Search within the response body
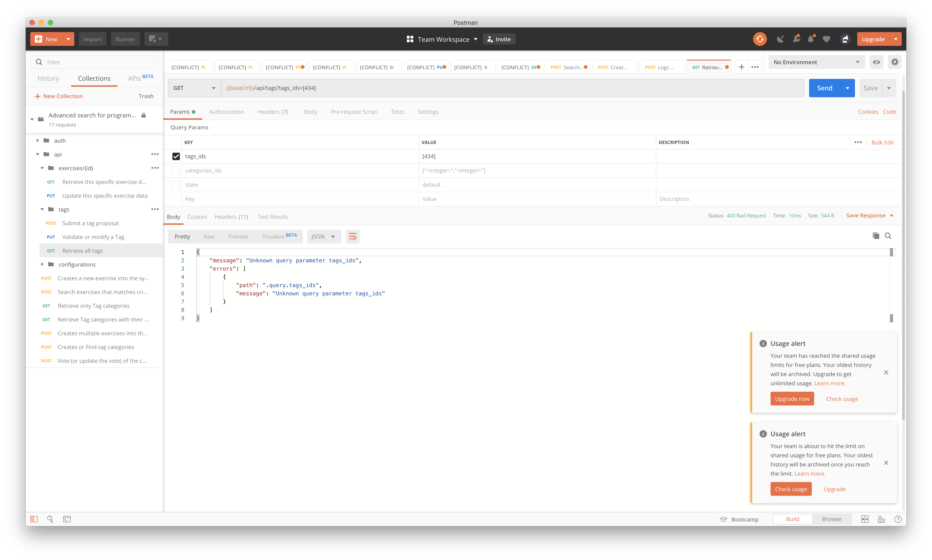Image resolution: width=932 pixels, height=560 pixels. coord(888,236)
